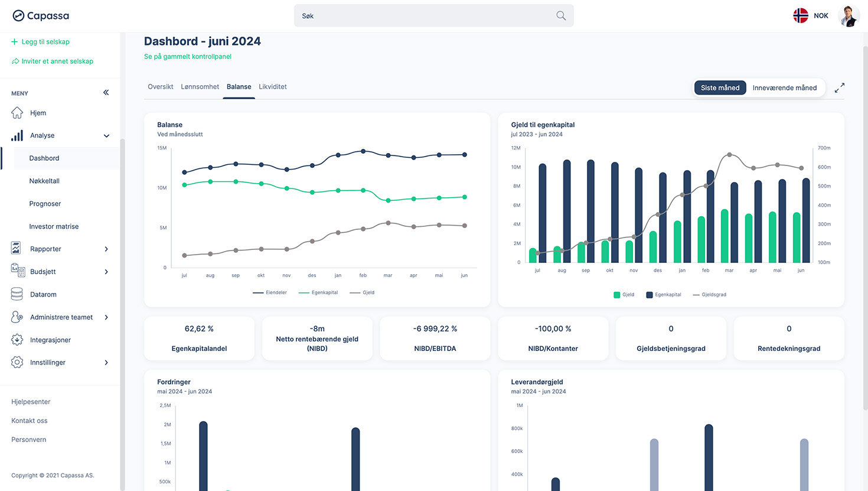This screenshot has width=868, height=491.
Task: Click the Datarom database icon
Action: [17, 294]
